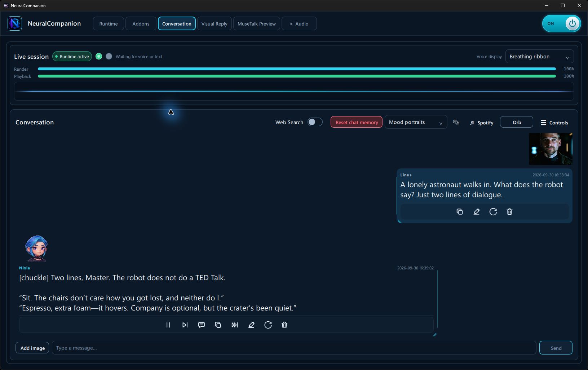Screen dimensions: 588x370
Task: Open the Spotify panel
Action: 482,123
